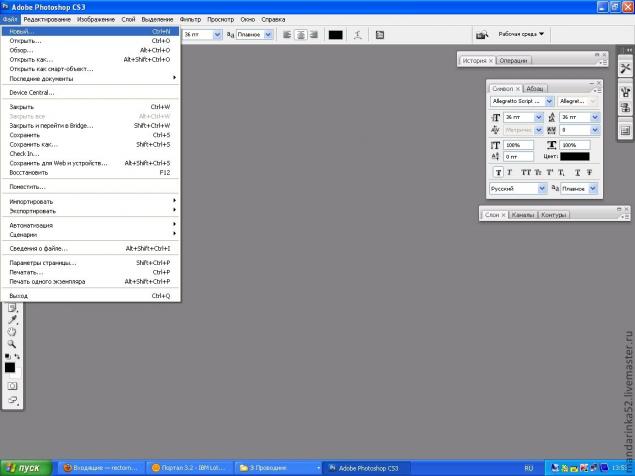Open Плавное anti-alias dropdown in Character panel

(593, 188)
